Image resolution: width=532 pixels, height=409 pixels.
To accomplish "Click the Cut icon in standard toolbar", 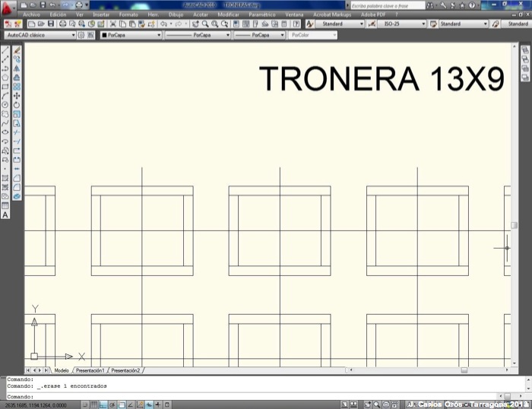I will pos(112,24).
